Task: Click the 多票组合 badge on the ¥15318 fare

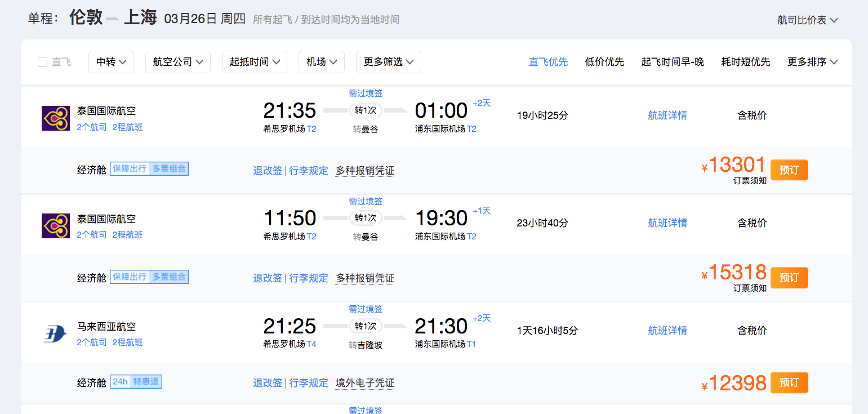Action: click(x=169, y=277)
